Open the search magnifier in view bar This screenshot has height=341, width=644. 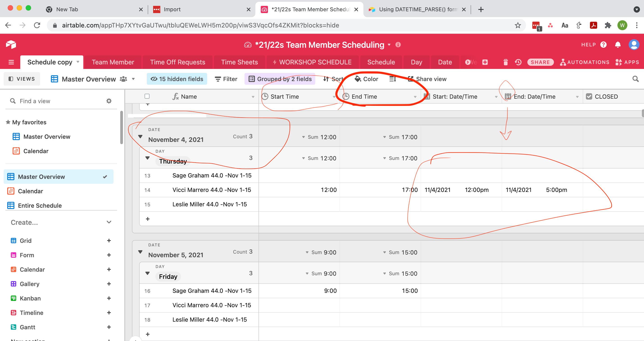635,79
